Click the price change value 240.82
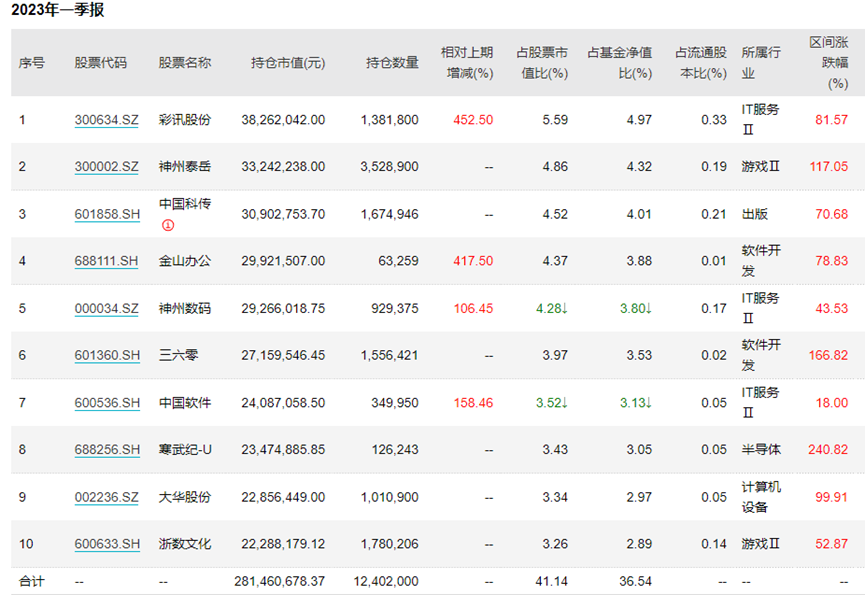Image resolution: width=865 pixels, height=595 pixels. click(829, 449)
